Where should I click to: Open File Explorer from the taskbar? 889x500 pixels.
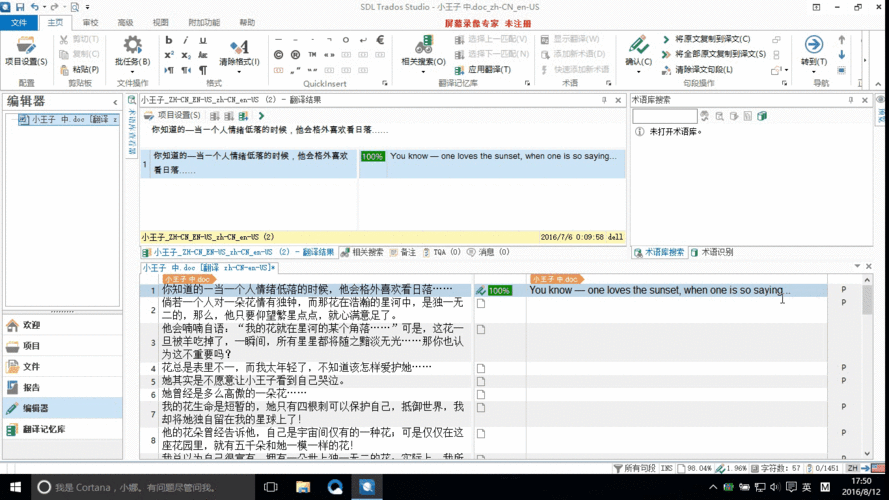coord(303,487)
